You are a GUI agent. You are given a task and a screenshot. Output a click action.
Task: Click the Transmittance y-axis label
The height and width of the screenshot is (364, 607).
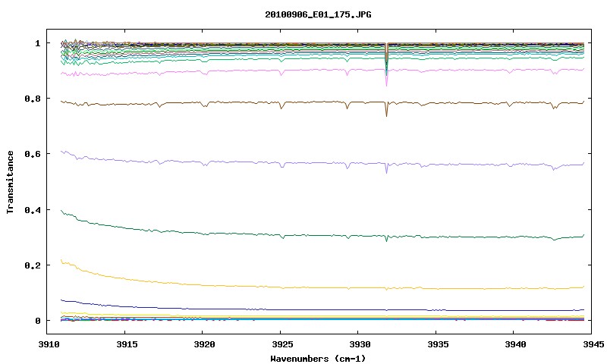pyautogui.click(x=10, y=182)
